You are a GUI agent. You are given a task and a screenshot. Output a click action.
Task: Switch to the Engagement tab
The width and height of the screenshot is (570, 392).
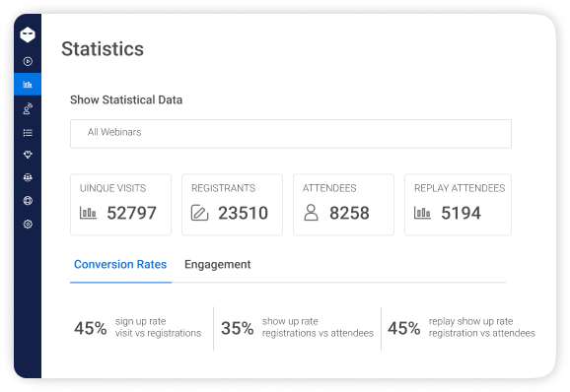pos(217,264)
